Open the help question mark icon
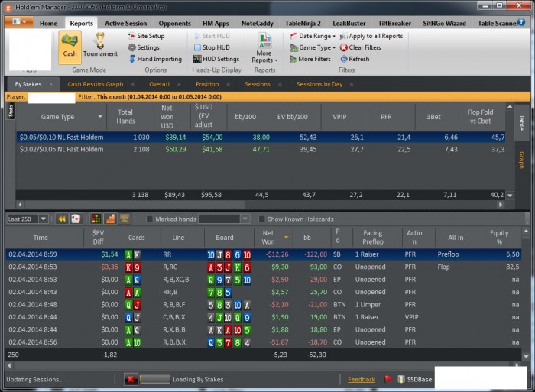The height and width of the screenshot is (392, 535). click(x=521, y=22)
